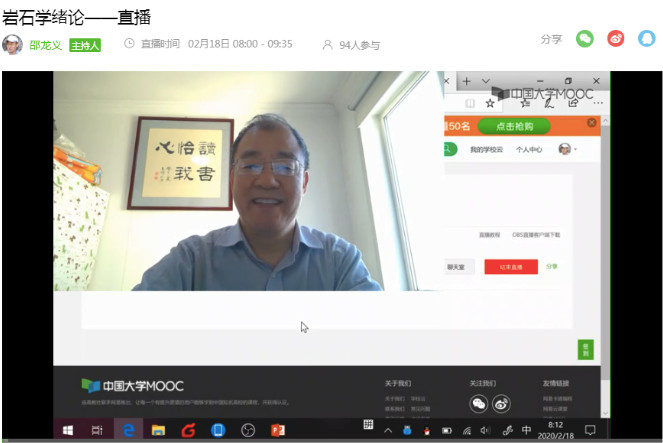Show hidden system tray icons
This screenshot has height=443, width=663.
point(388,430)
